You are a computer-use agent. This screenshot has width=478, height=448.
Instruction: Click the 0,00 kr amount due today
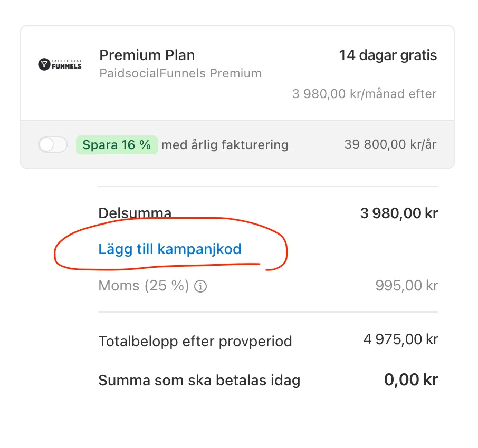pos(411,380)
